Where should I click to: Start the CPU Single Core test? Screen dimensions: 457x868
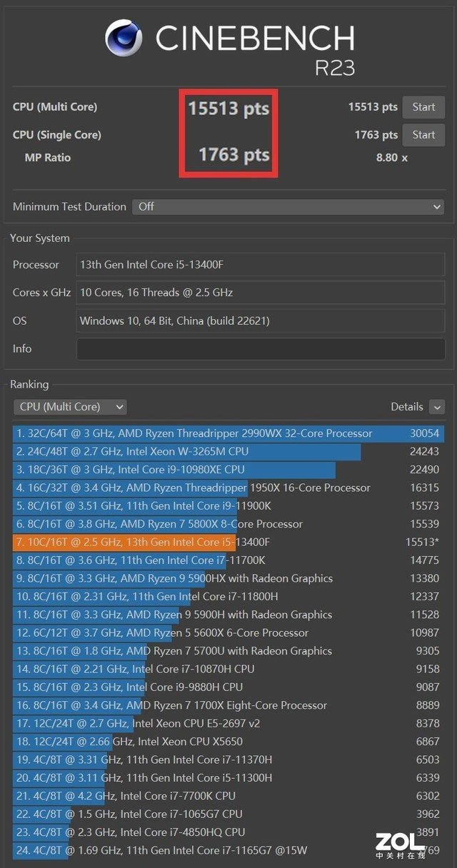click(x=423, y=134)
